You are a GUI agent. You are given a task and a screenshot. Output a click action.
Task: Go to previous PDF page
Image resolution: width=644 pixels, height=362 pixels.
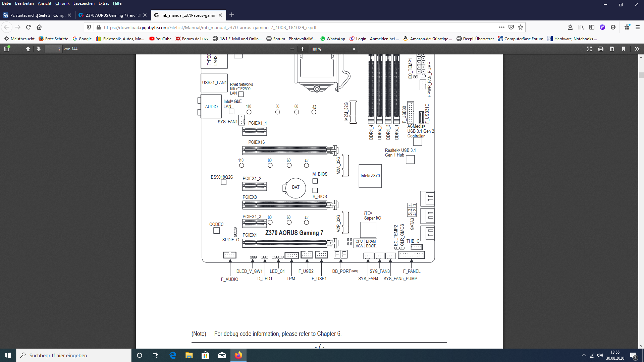click(28, 49)
